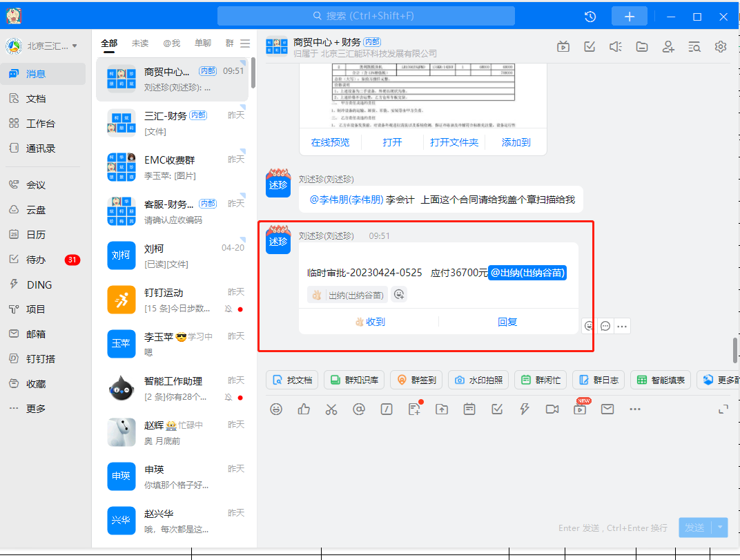Switch to the 单聊 tab
This screenshot has width=740, height=560.
coord(203,44)
